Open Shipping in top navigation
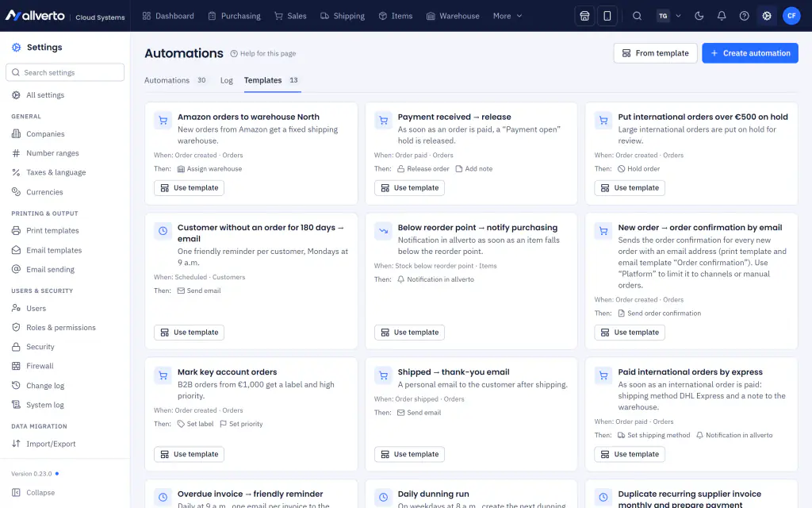The image size is (812, 508). coord(343,16)
